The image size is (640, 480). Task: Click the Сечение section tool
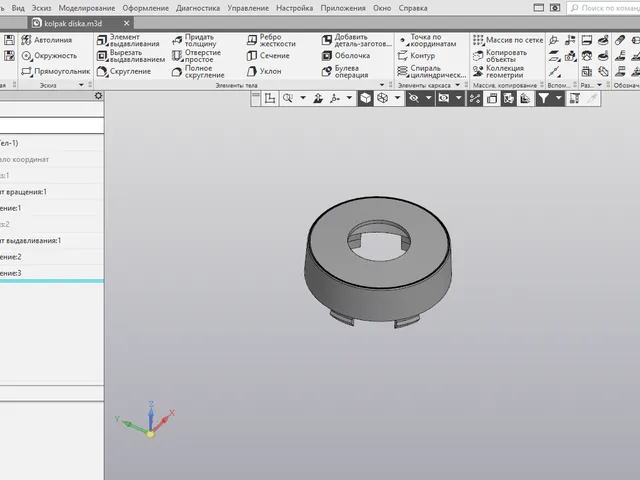[268, 56]
